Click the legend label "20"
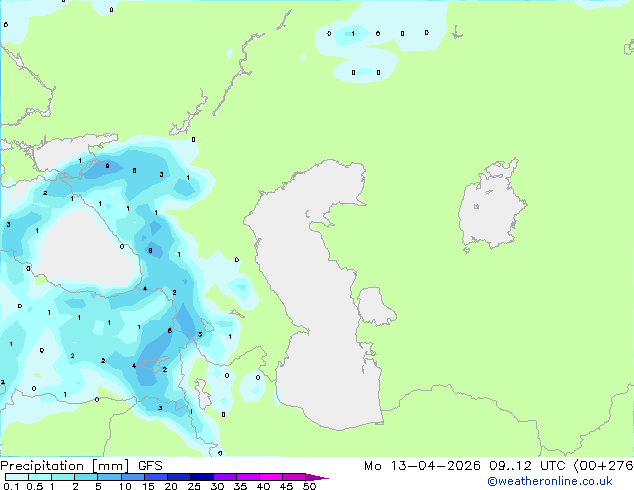 click(x=171, y=486)
